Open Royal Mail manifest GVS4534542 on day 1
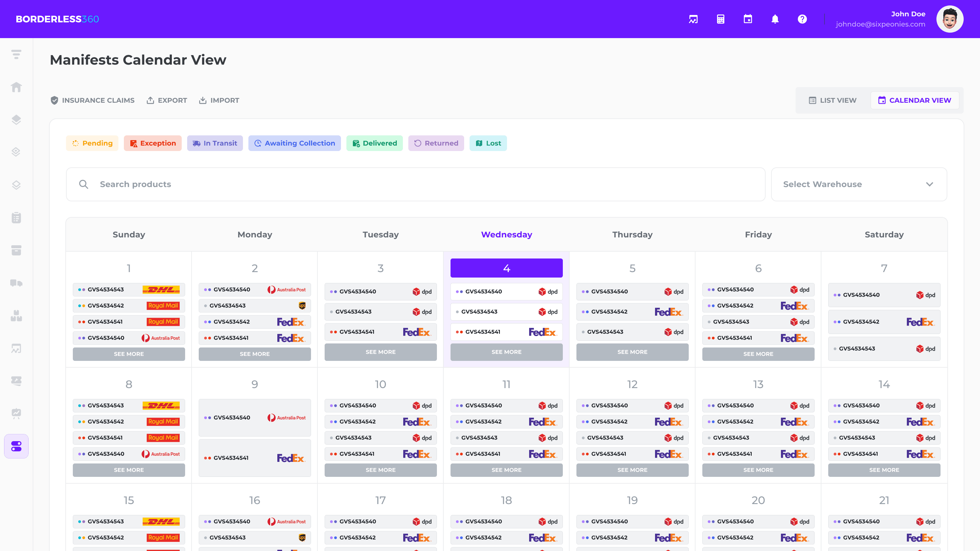The image size is (980, 551). point(129,306)
